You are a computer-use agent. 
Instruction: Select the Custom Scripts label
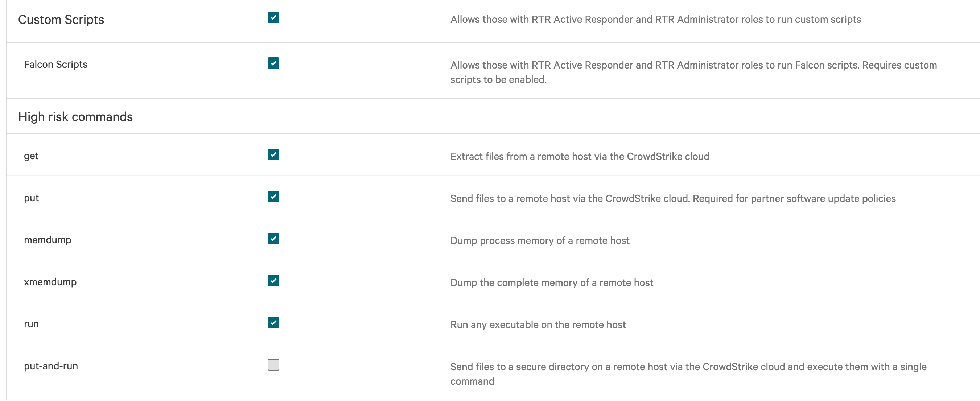tap(61, 20)
